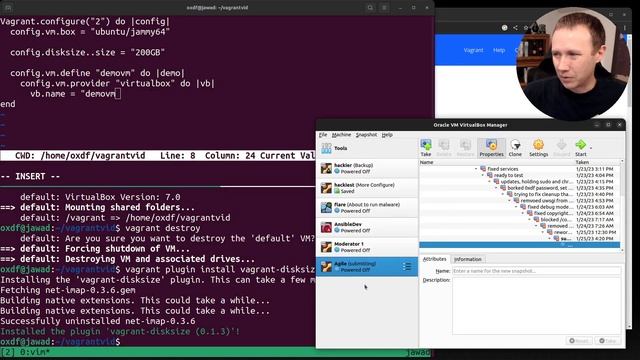
Task: Click the snapshot Description text area
Action: tap(536, 306)
